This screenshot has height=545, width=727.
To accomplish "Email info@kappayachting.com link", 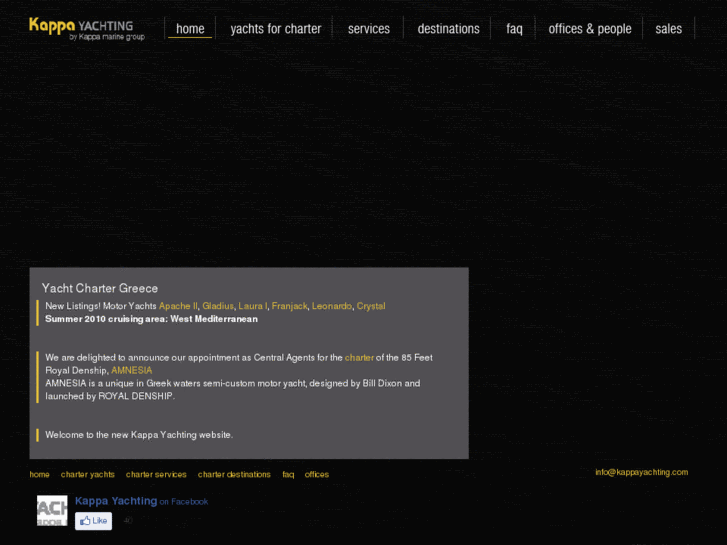I will click(642, 472).
